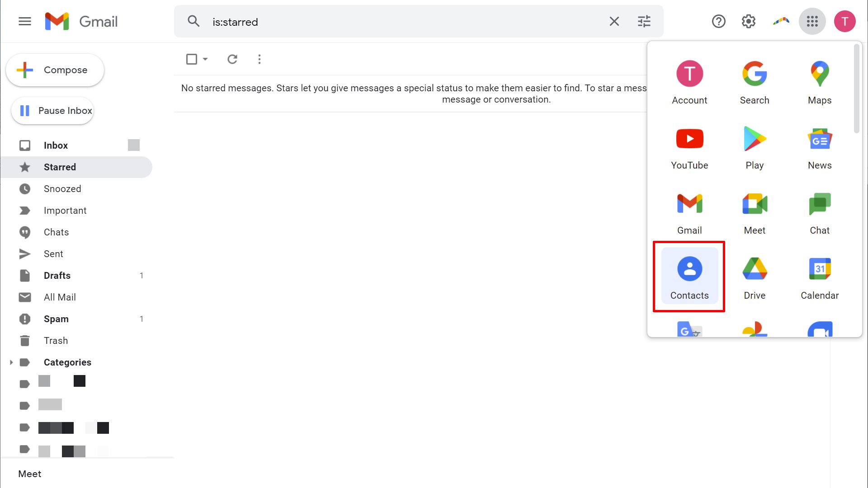868x488 pixels.
Task: Open the Help question mark icon
Action: (x=718, y=21)
